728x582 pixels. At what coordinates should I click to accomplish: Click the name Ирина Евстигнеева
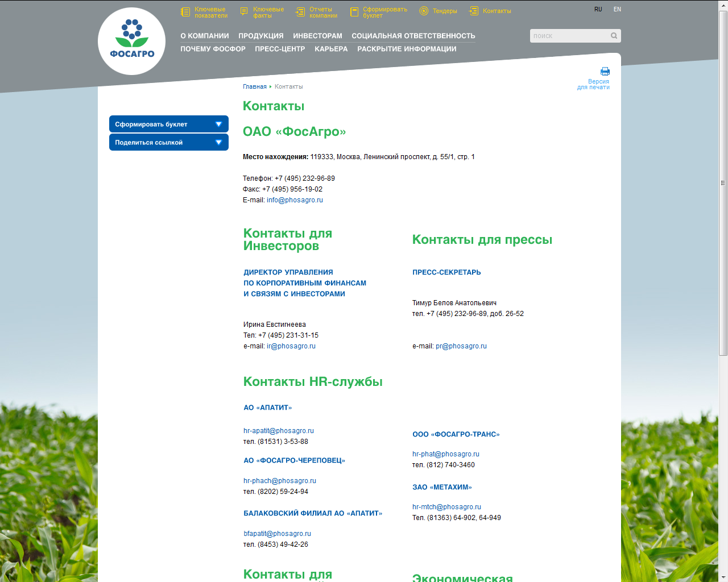275,325
